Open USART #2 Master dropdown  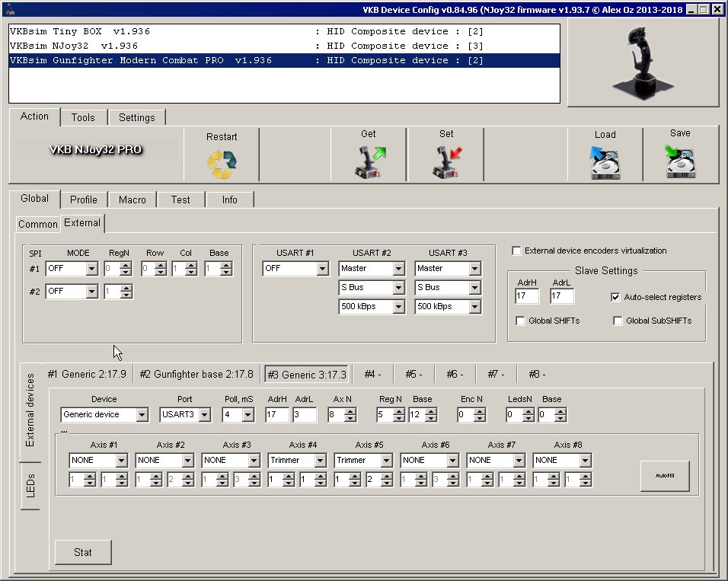pyautogui.click(x=398, y=269)
